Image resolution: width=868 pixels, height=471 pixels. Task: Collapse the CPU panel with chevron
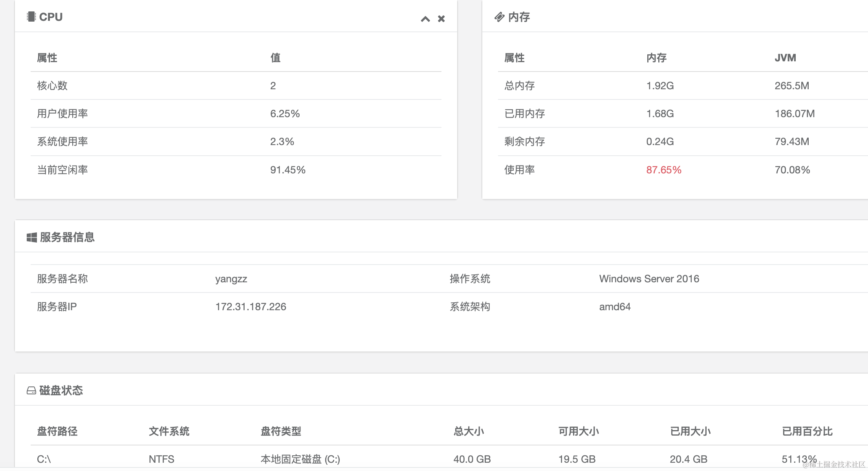pyautogui.click(x=425, y=19)
